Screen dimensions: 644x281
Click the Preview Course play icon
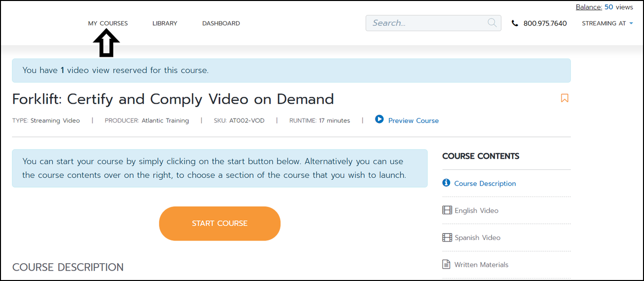(379, 119)
